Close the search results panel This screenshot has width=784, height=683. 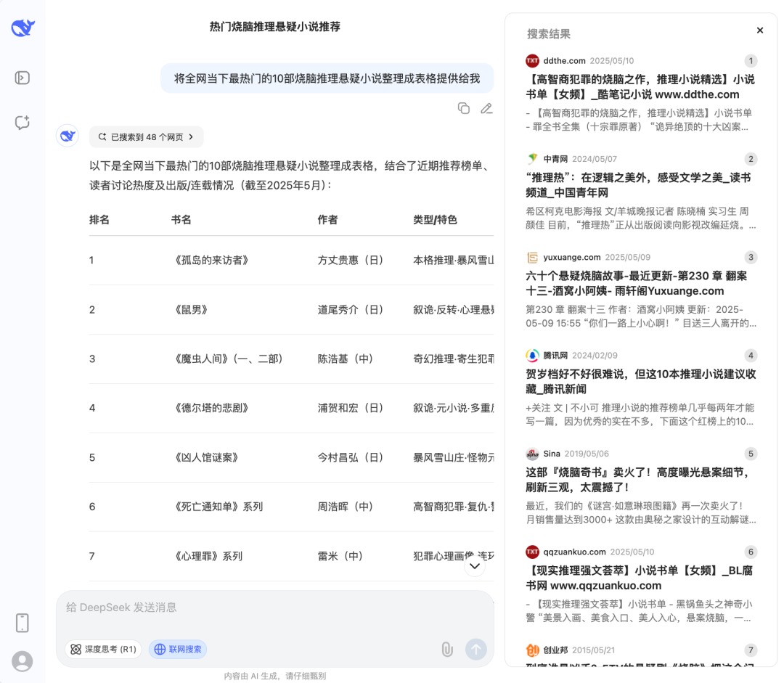tap(760, 30)
